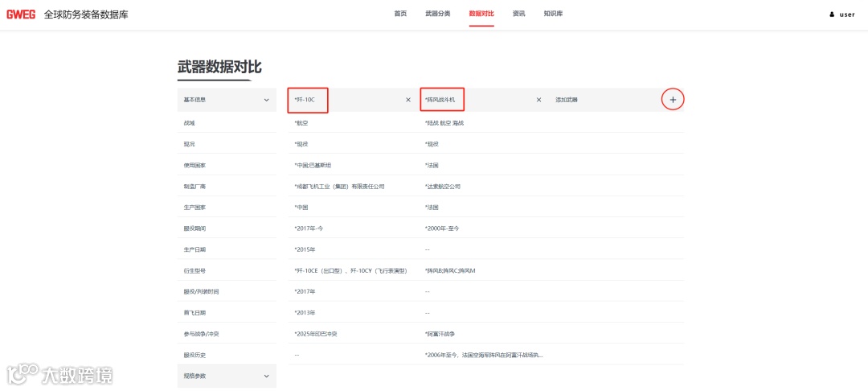Open the 知识库 page
Image resolution: width=868 pixels, height=391 pixels.
coord(553,14)
